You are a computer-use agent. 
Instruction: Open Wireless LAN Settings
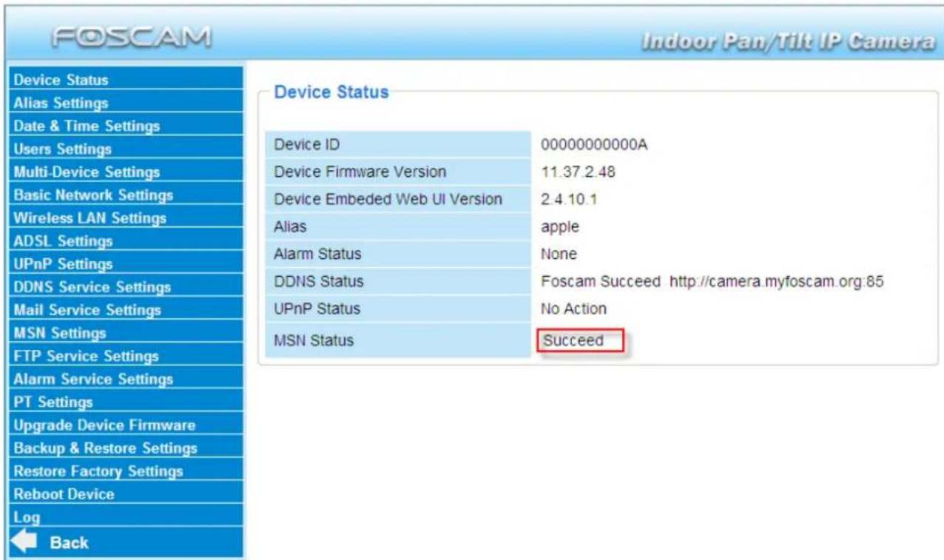pyautogui.click(x=90, y=218)
